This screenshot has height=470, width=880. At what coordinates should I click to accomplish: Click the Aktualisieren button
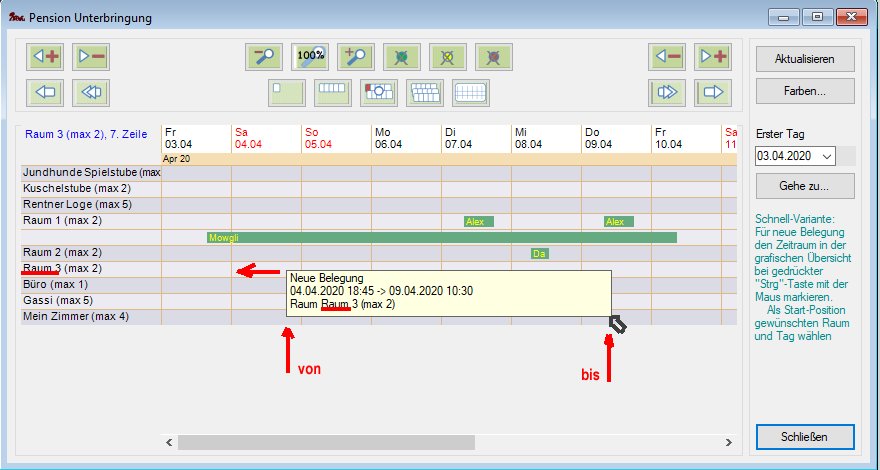click(805, 59)
